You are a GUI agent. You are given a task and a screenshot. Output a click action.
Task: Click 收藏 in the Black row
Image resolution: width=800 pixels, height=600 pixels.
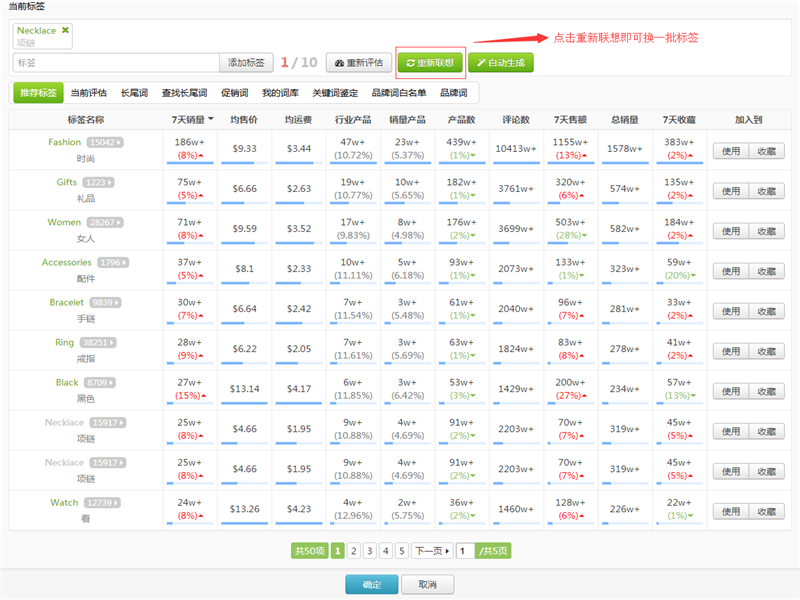[x=766, y=391]
